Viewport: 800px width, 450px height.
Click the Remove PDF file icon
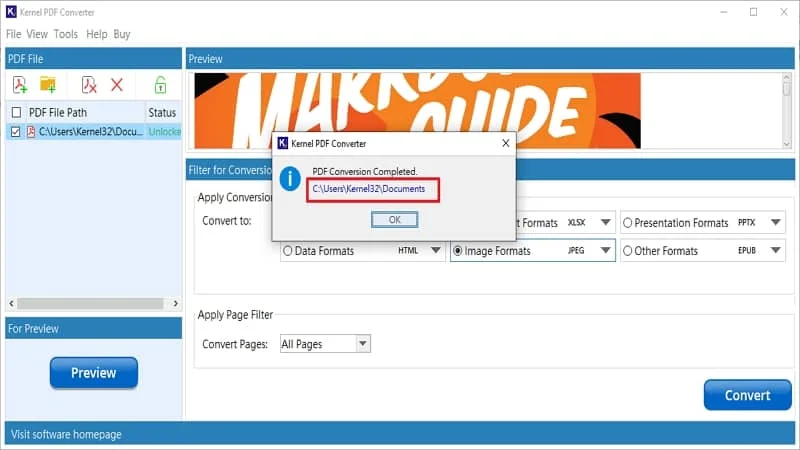(89, 85)
